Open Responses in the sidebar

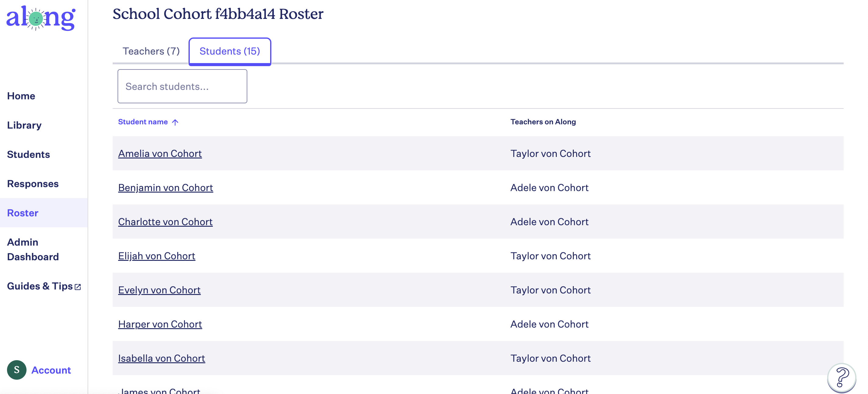click(x=33, y=184)
